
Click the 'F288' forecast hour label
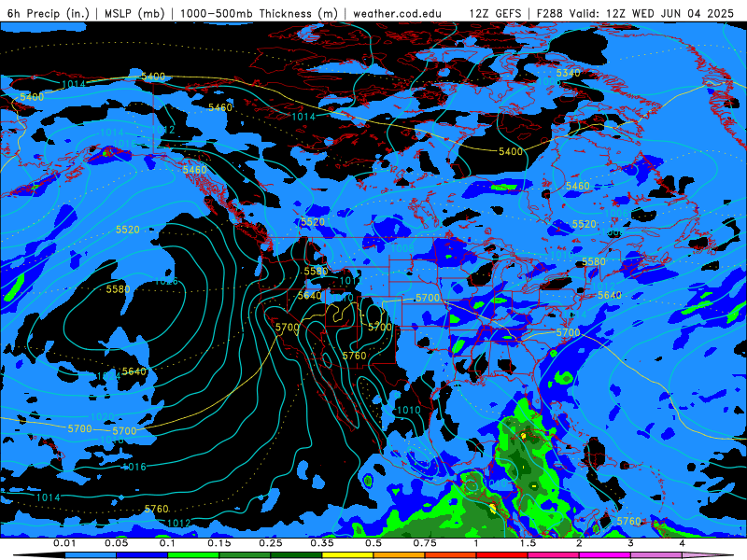(x=550, y=13)
